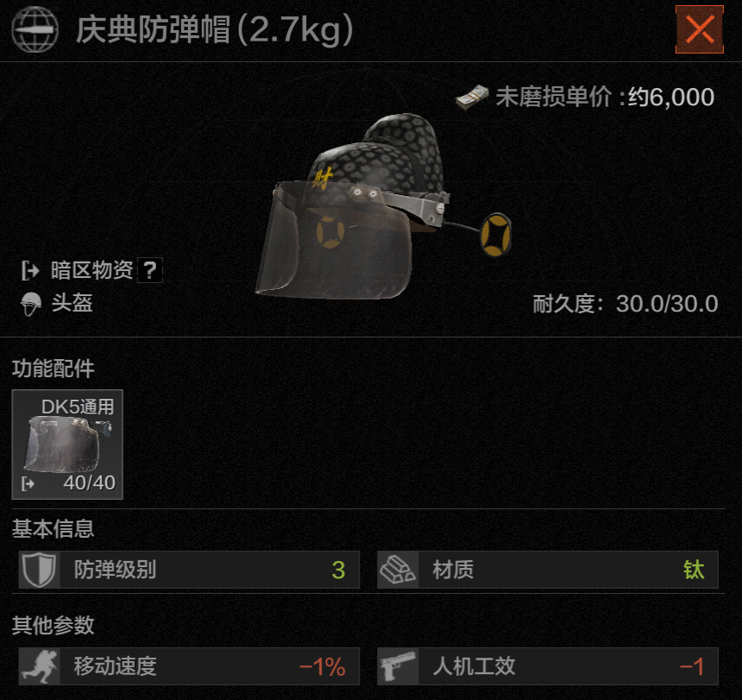Click the 未磨损单价 price text
Viewport: 742px width, 700px height.
[x=605, y=97]
